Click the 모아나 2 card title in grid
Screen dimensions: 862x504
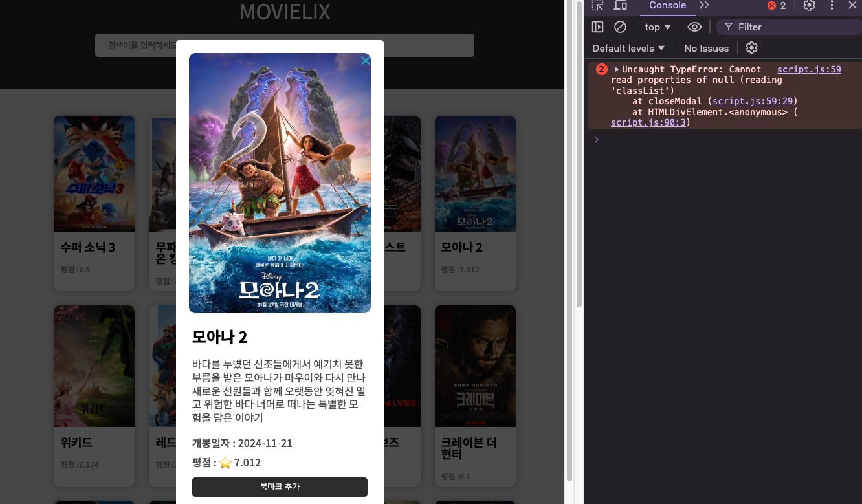pyautogui.click(x=461, y=247)
